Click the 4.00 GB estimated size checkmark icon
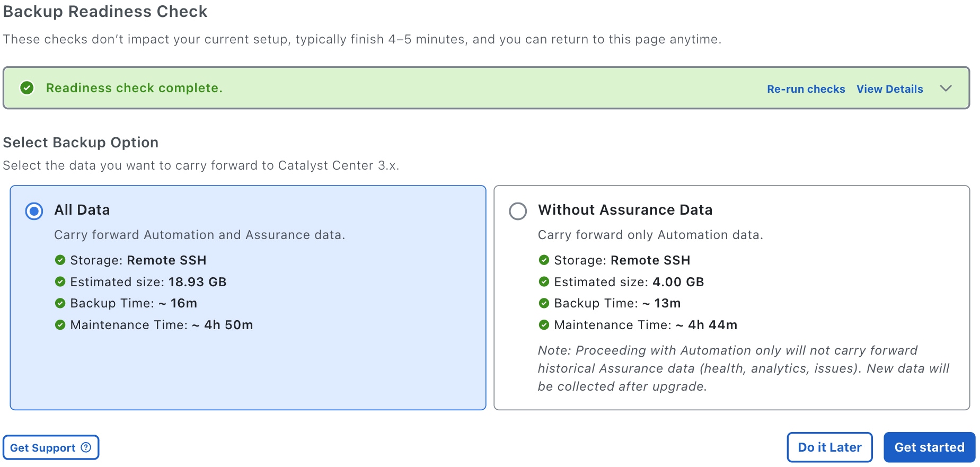980x467 pixels. click(544, 281)
